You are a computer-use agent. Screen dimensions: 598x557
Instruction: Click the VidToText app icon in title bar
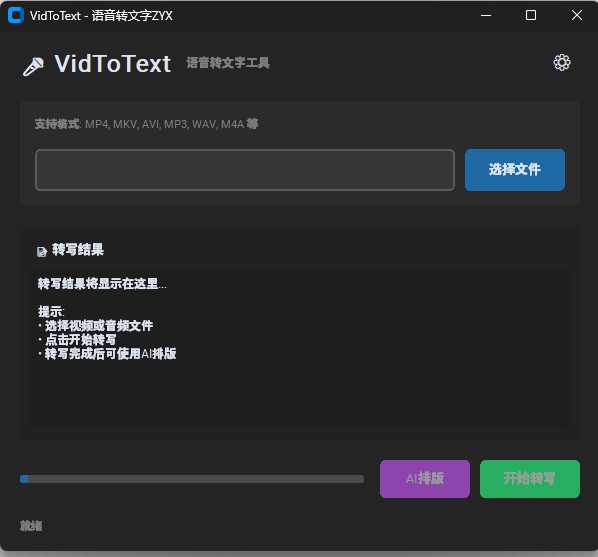pyautogui.click(x=16, y=15)
